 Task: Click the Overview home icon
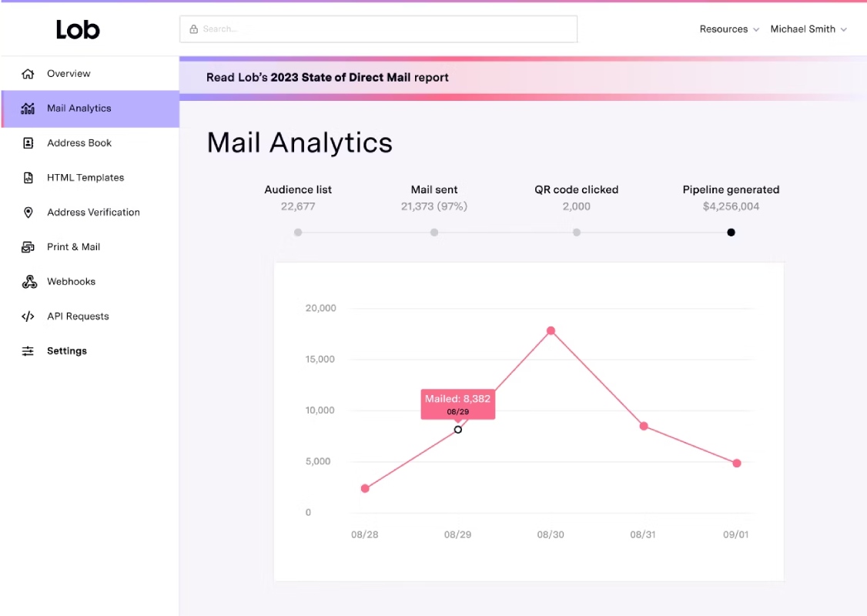[x=28, y=74]
